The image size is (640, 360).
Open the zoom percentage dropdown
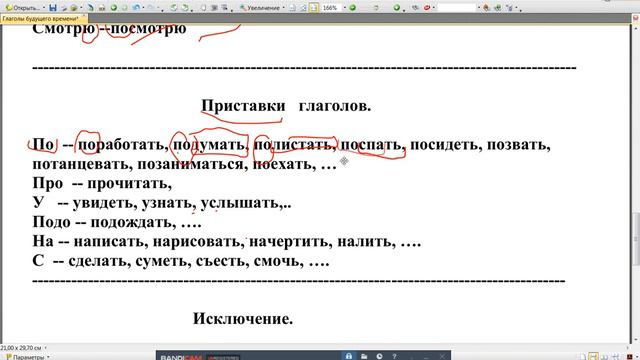[x=344, y=8]
